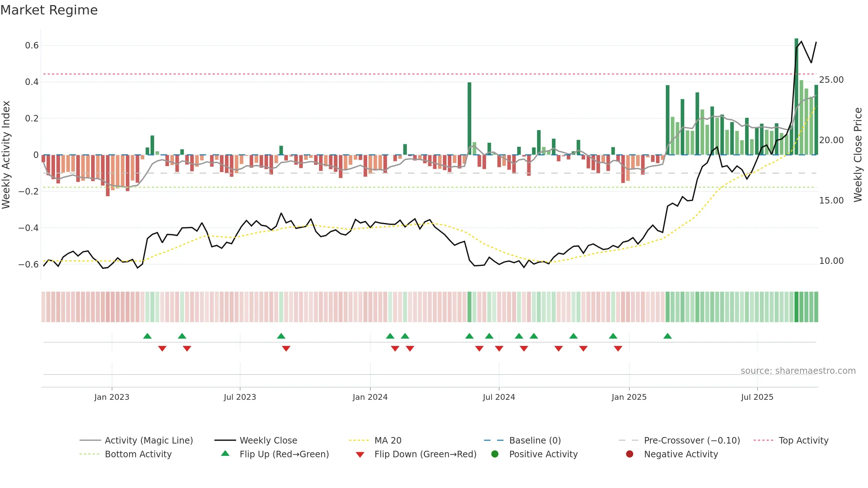Click the 20.00 price axis label
Screen dimensions: 868x488
[x=831, y=140]
